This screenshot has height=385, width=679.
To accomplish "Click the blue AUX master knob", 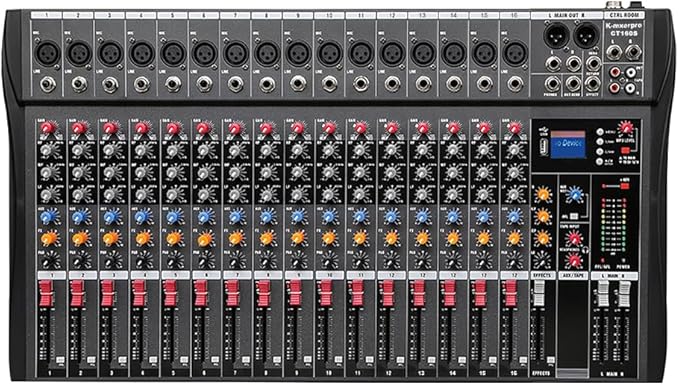I will (575, 195).
